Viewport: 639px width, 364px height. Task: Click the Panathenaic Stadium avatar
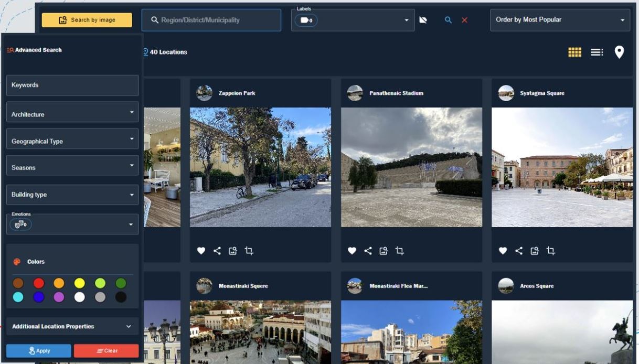pos(355,93)
